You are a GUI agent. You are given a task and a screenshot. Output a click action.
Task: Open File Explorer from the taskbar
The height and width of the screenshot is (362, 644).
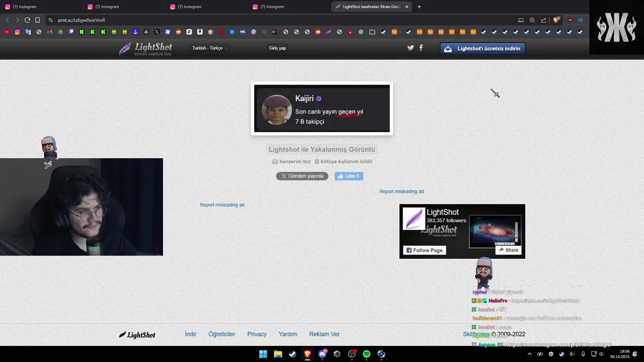278,354
